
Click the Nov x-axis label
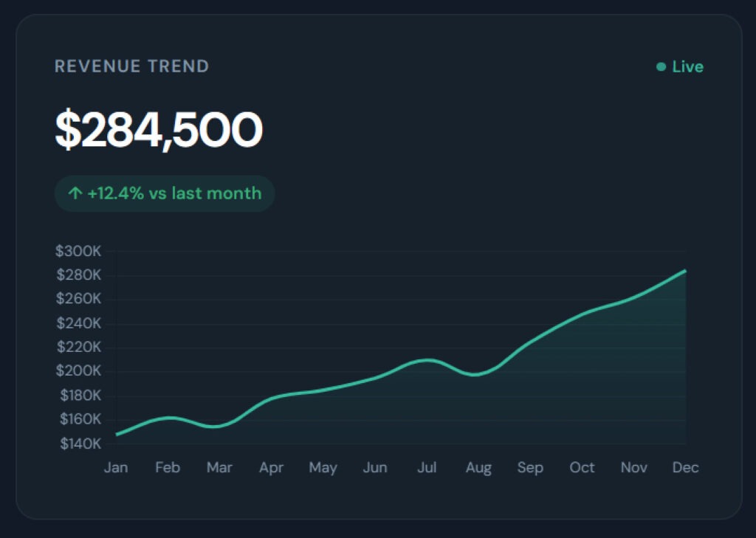[x=633, y=467]
